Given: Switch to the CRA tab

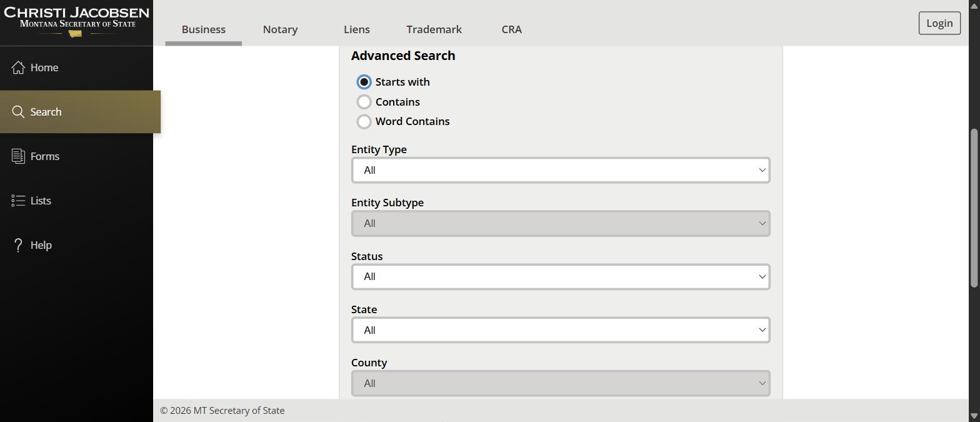Looking at the screenshot, I should click(x=512, y=29).
